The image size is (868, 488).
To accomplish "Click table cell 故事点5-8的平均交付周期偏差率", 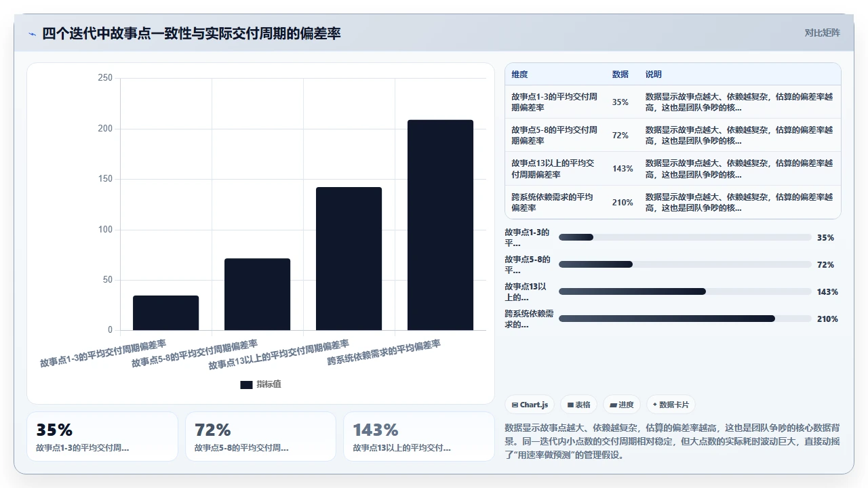I will 555,135.
